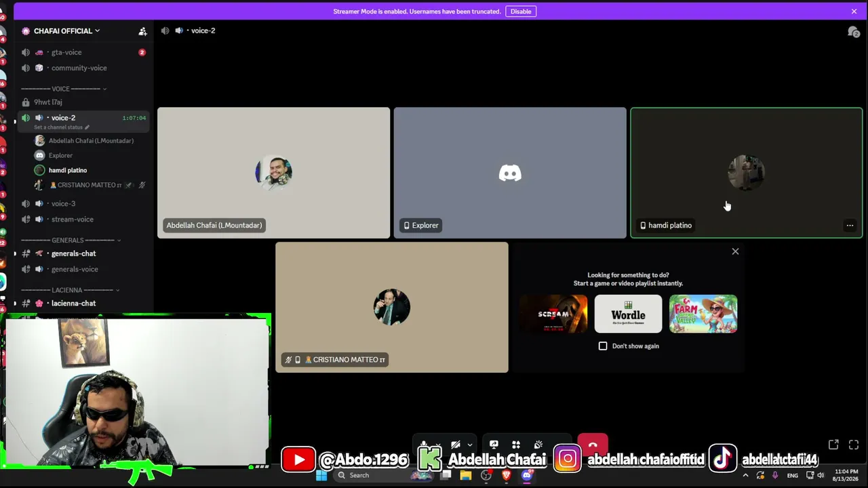Click the Discord logo on Explorer's tile

510,174
